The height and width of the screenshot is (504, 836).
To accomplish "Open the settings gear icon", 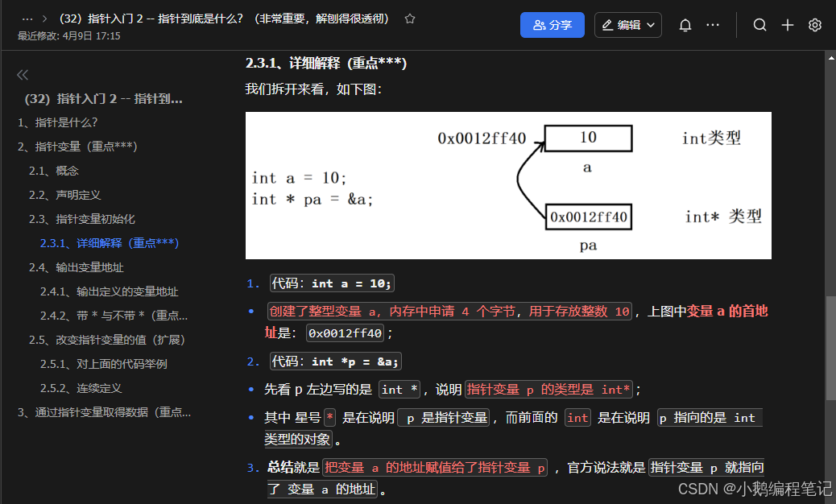I will point(814,25).
